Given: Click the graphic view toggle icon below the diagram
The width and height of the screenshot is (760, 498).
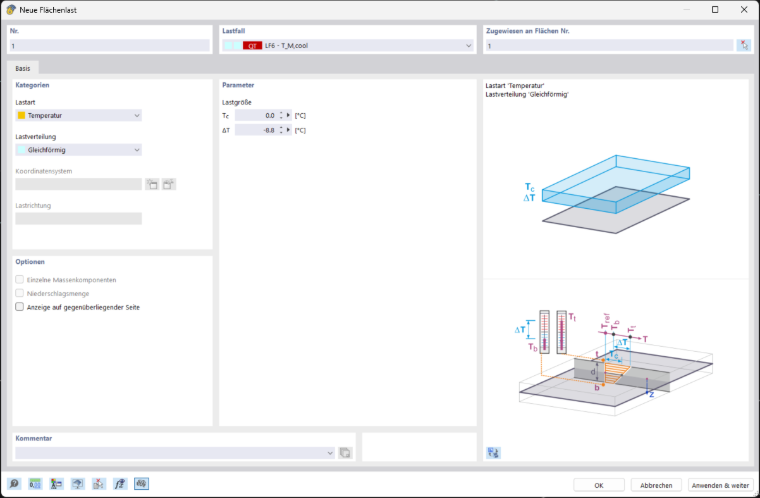Looking at the screenshot, I should tap(493, 453).
